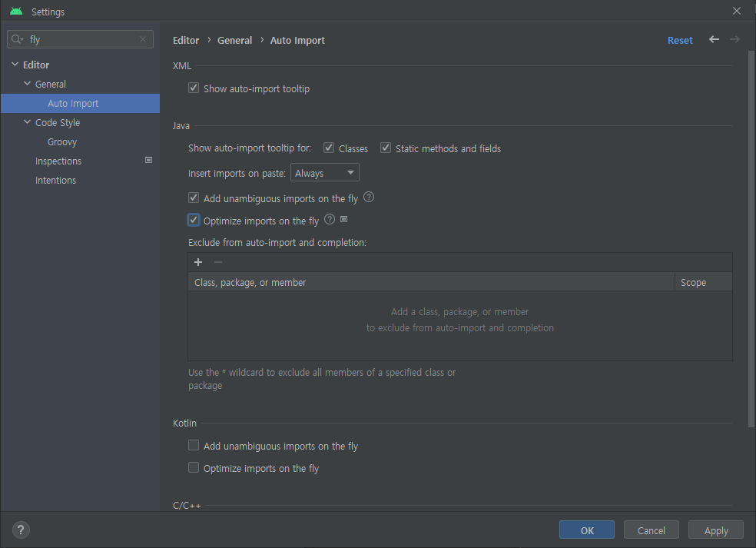756x548 pixels.
Task: Uncheck Java 'Add unambiguous imports on the fly'
Action: click(x=194, y=198)
